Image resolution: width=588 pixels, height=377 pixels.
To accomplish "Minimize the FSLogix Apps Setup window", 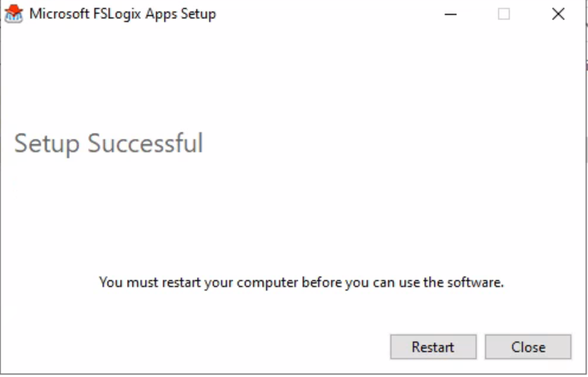I will 451,14.
